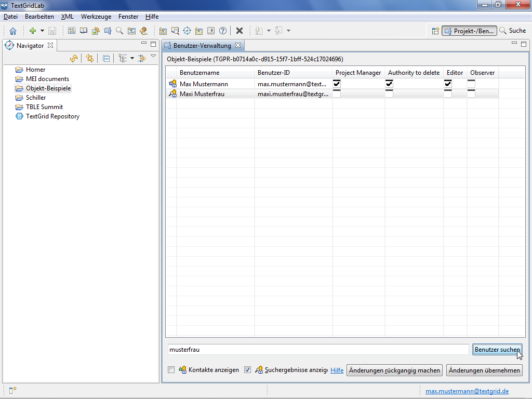The image size is (532, 399).
Task: Enable the Kontakte anzeigen checkbox
Action: point(171,370)
